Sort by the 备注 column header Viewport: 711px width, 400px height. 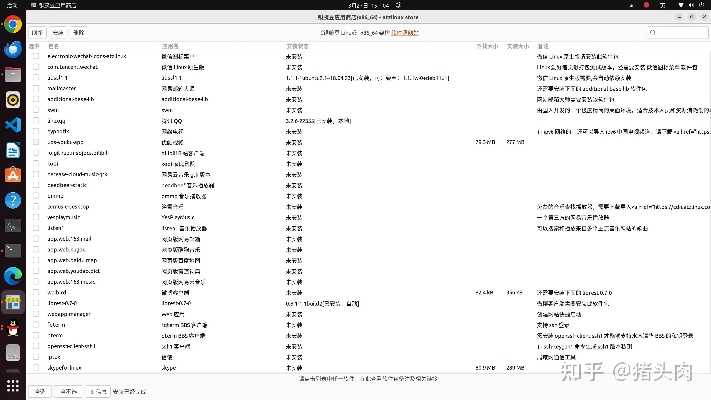543,46
